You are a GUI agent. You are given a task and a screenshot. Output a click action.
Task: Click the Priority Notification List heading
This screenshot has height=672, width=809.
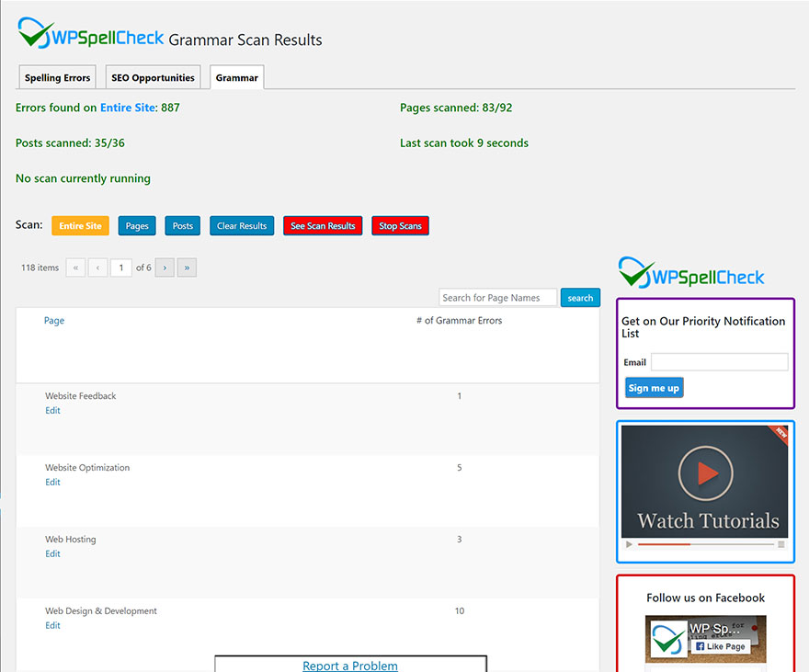click(x=703, y=327)
